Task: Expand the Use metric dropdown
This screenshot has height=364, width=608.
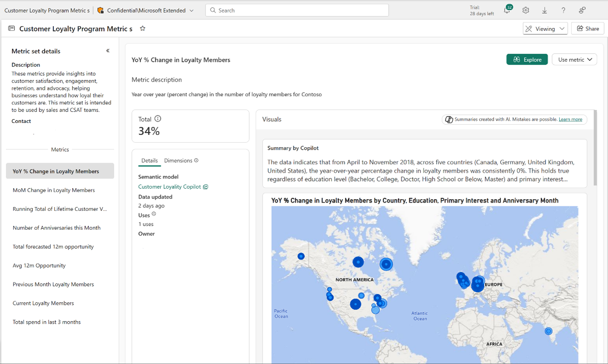Action: [574, 59]
